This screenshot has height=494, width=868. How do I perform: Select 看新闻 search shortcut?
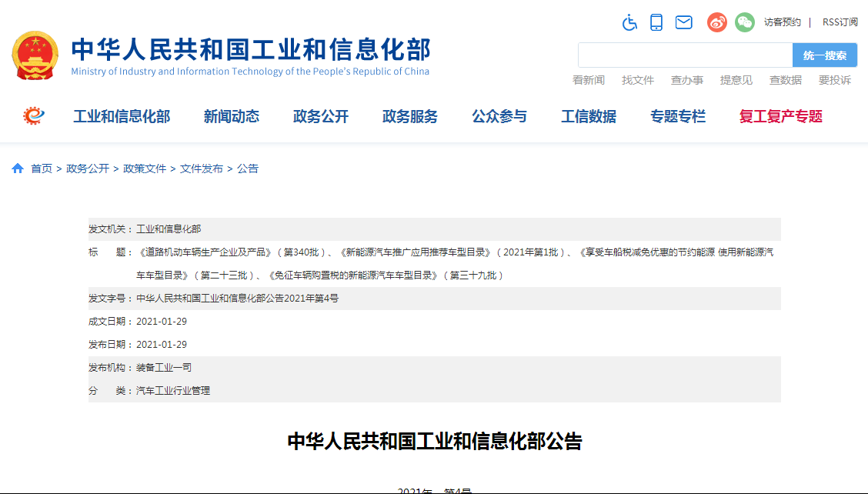pyautogui.click(x=589, y=80)
